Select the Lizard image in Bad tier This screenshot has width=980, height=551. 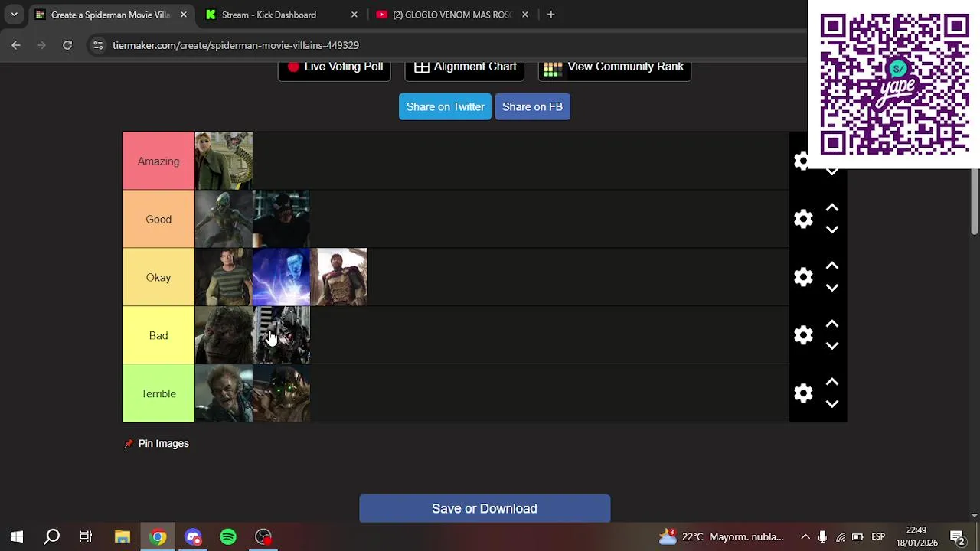pyautogui.click(x=224, y=335)
